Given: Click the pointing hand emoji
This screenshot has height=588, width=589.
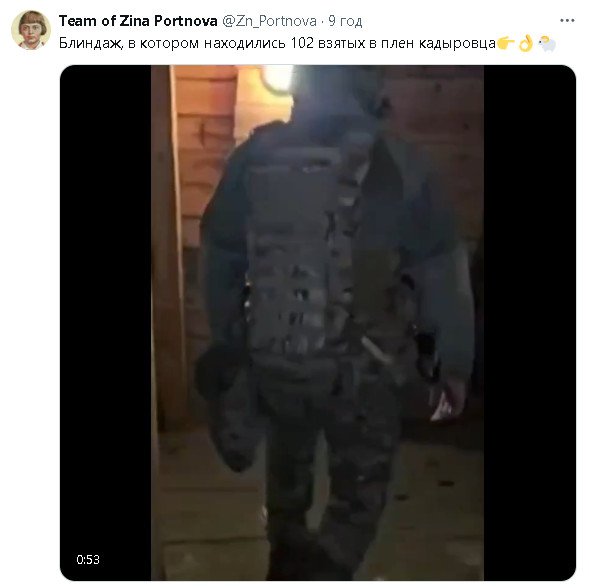Looking at the screenshot, I should coord(506,43).
